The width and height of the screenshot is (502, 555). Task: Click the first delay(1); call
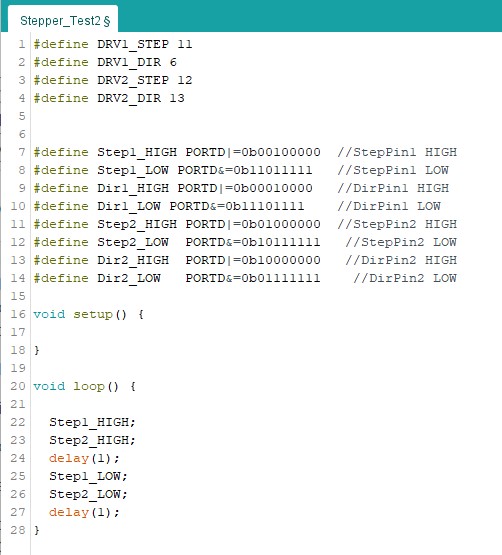(85, 458)
